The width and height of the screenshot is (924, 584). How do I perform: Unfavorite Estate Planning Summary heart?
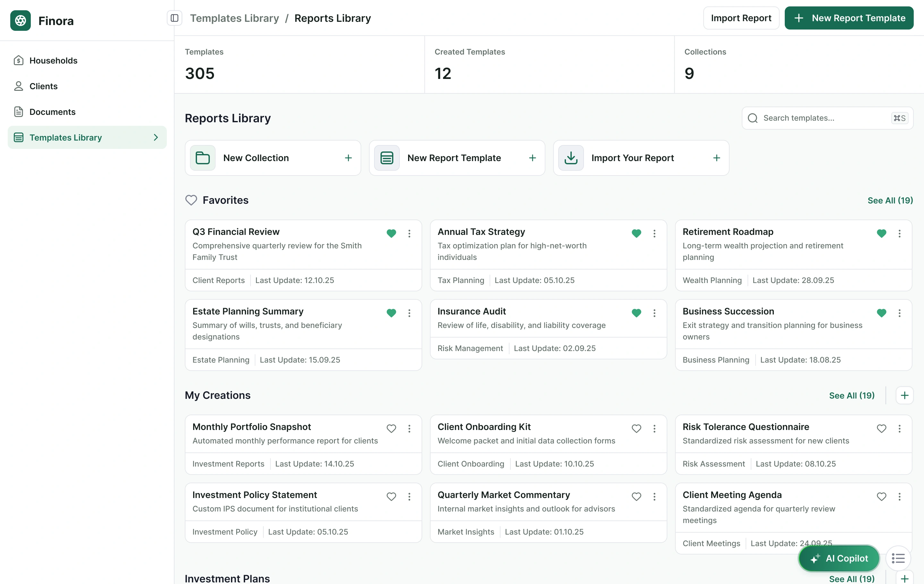point(391,313)
